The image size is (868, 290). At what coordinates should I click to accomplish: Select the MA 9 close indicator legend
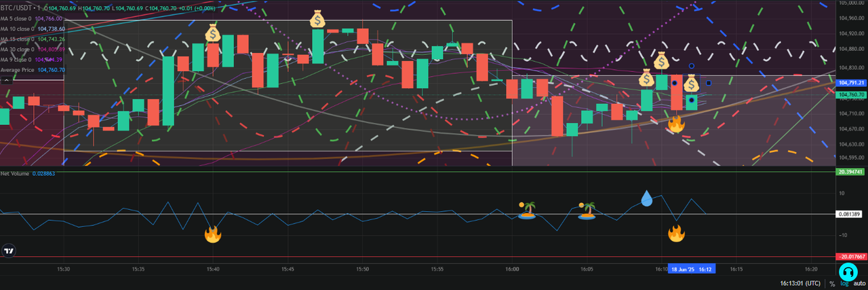click(x=31, y=60)
